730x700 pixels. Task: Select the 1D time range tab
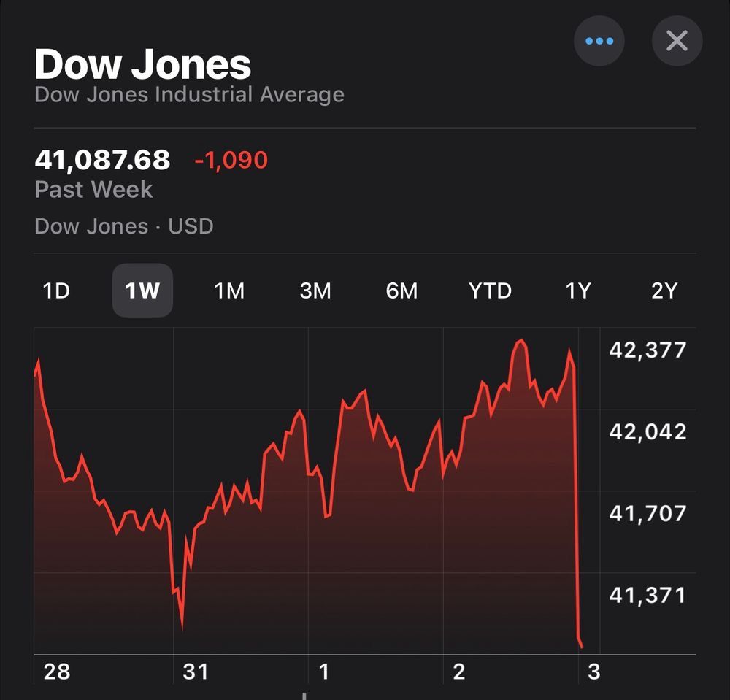[x=55, y=291]
